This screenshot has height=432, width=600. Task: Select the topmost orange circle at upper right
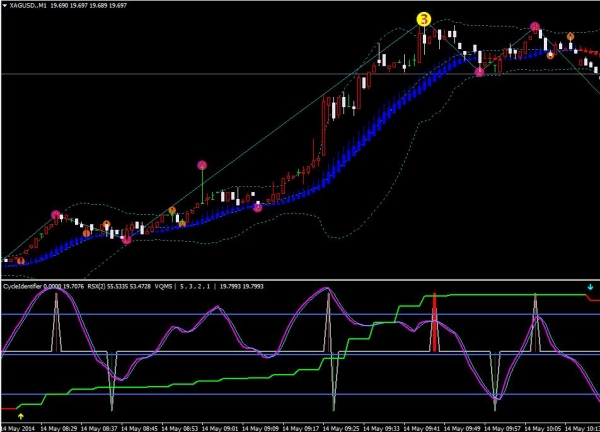coord(570,37)
